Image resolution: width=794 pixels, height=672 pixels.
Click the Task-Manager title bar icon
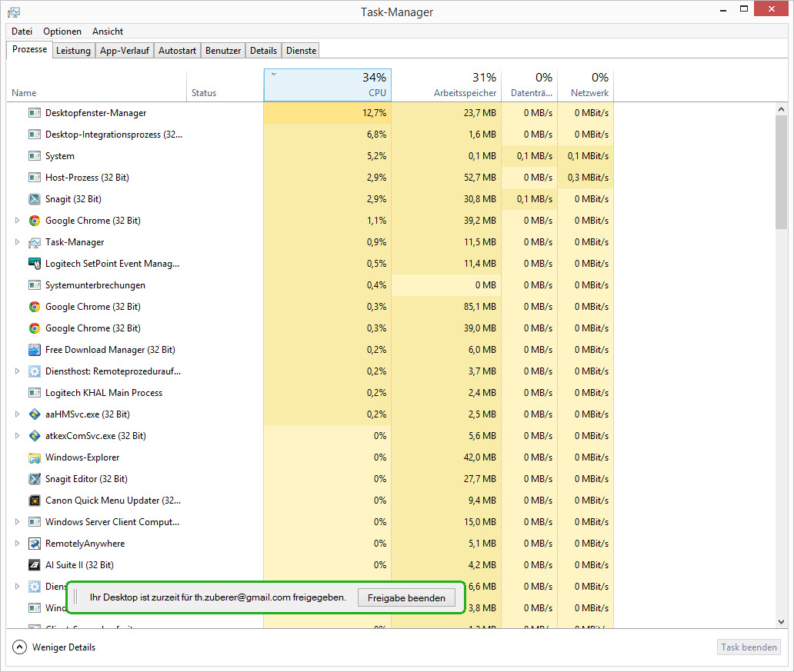pos(14,12)
